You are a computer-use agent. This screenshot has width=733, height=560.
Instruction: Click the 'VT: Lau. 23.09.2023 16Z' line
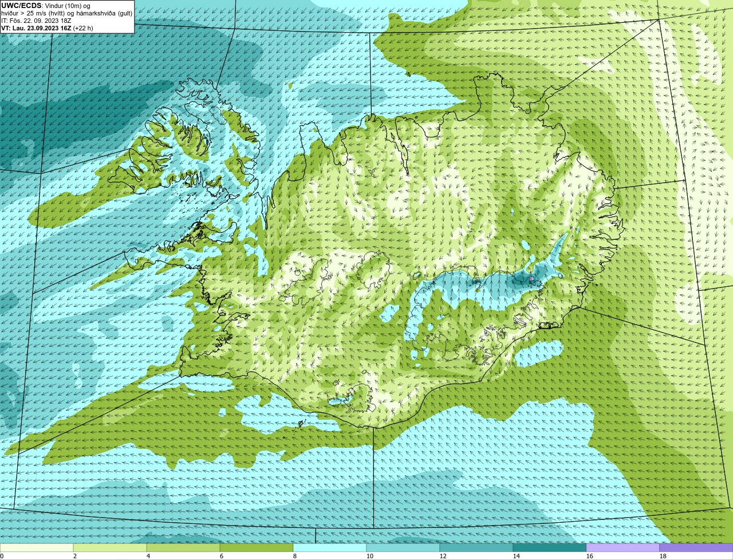tap(36, 28)
